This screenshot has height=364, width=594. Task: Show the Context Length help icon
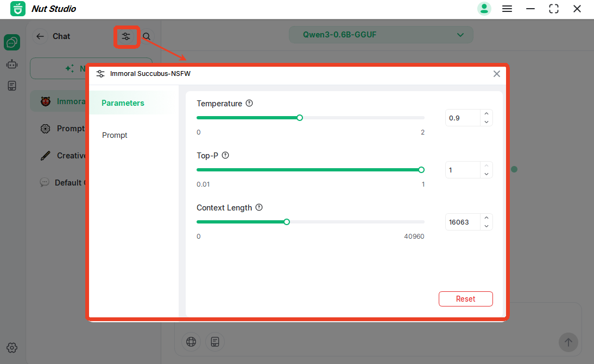click(x=259, y=207)
